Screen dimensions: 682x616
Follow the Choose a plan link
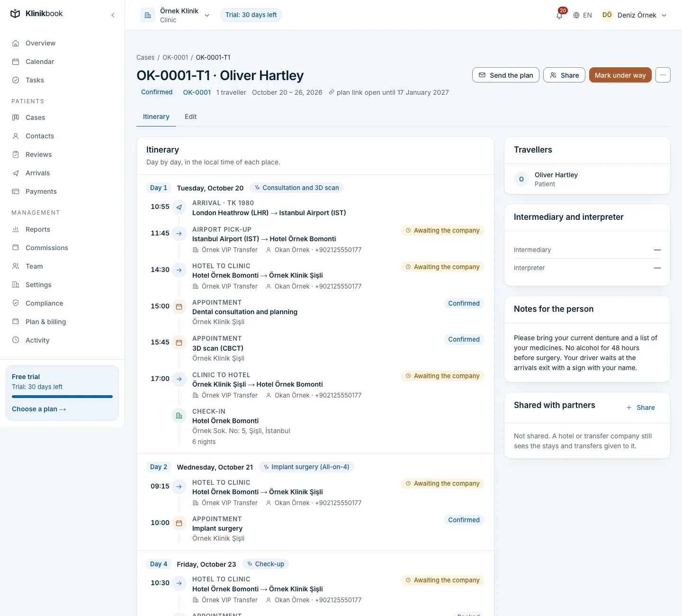tap(39, 409)
